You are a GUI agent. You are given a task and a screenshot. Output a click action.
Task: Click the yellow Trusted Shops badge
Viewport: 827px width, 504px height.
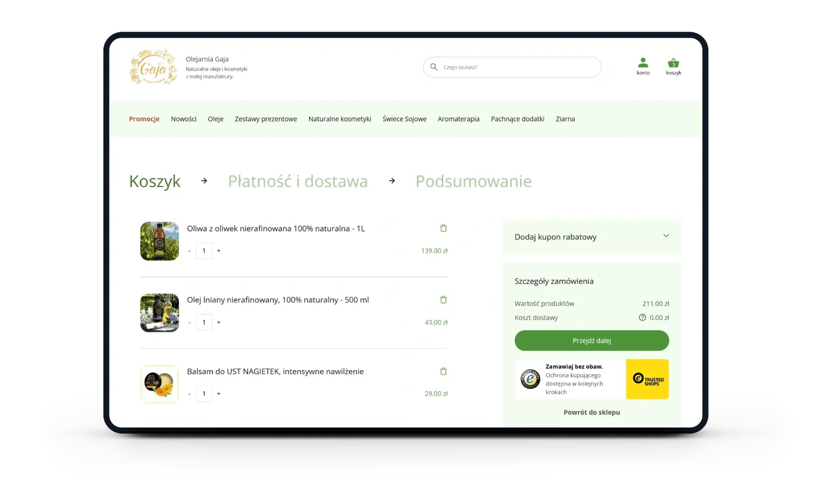click(x=648, y=379)
